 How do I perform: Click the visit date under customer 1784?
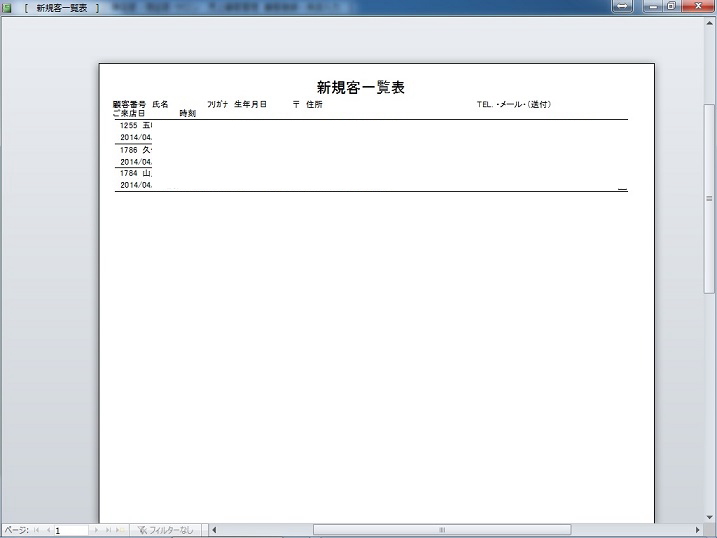pyautogui.click(x=136, y=185)
